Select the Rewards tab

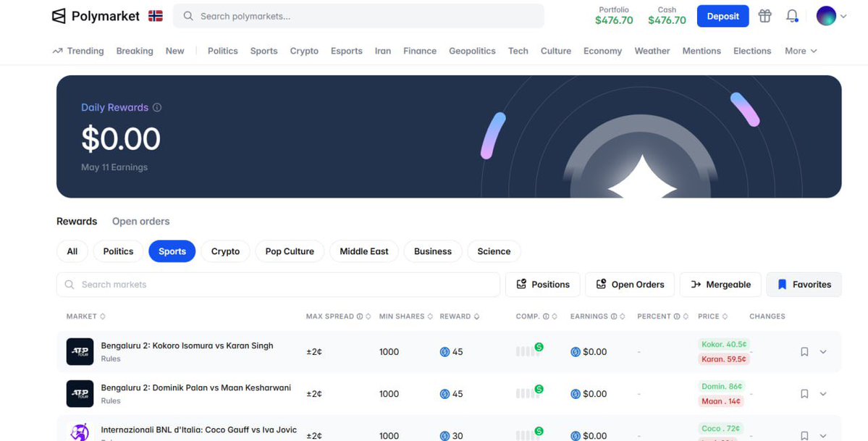point(77,221)
